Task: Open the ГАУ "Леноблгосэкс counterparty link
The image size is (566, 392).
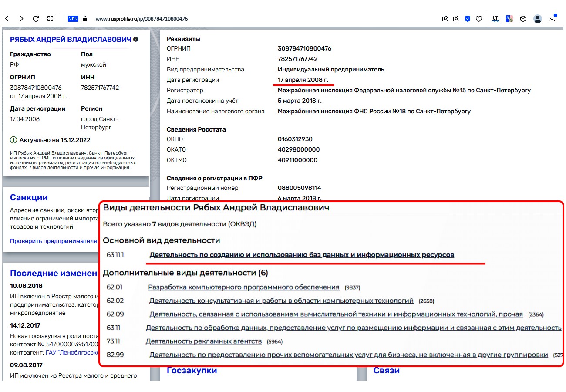Action: (x=73, y=352)
